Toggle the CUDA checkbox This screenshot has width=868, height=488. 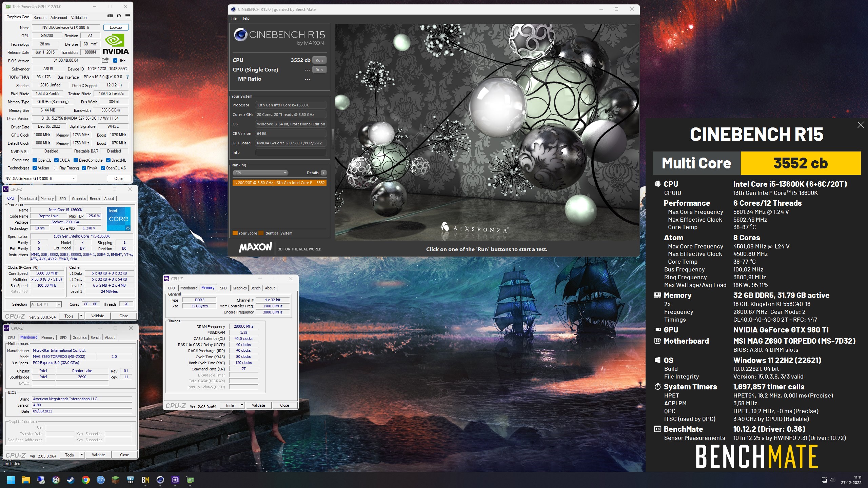point(56,160)
